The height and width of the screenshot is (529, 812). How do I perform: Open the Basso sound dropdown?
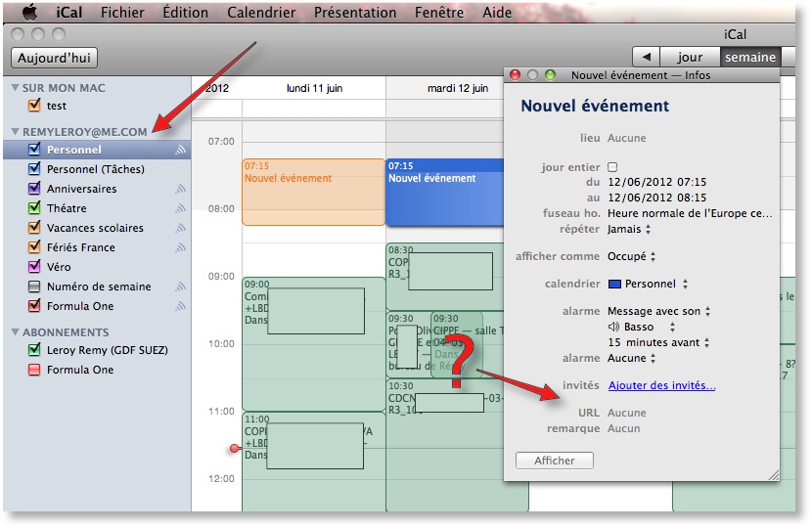pyautogui.click(x=650, y=328)
